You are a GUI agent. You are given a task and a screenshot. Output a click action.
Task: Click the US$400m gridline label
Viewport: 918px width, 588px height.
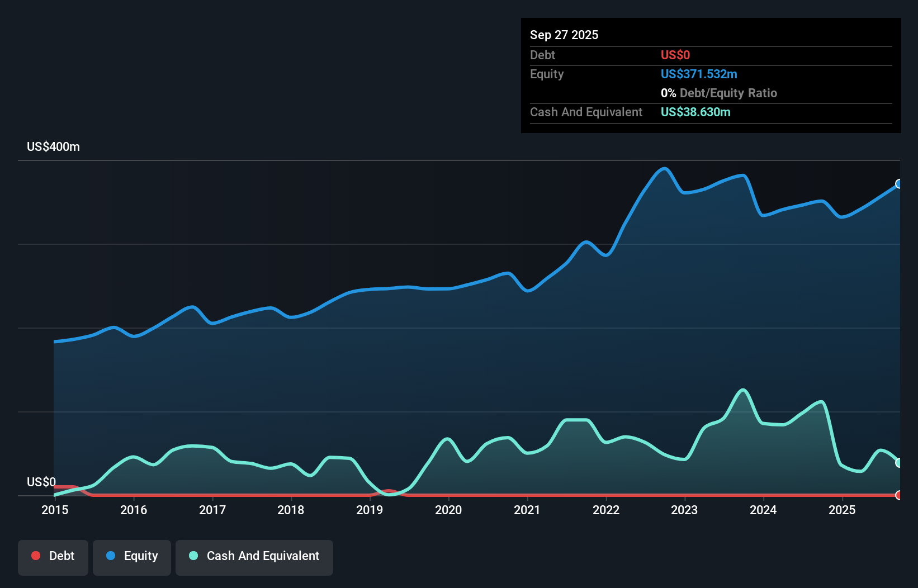(53, 146)
